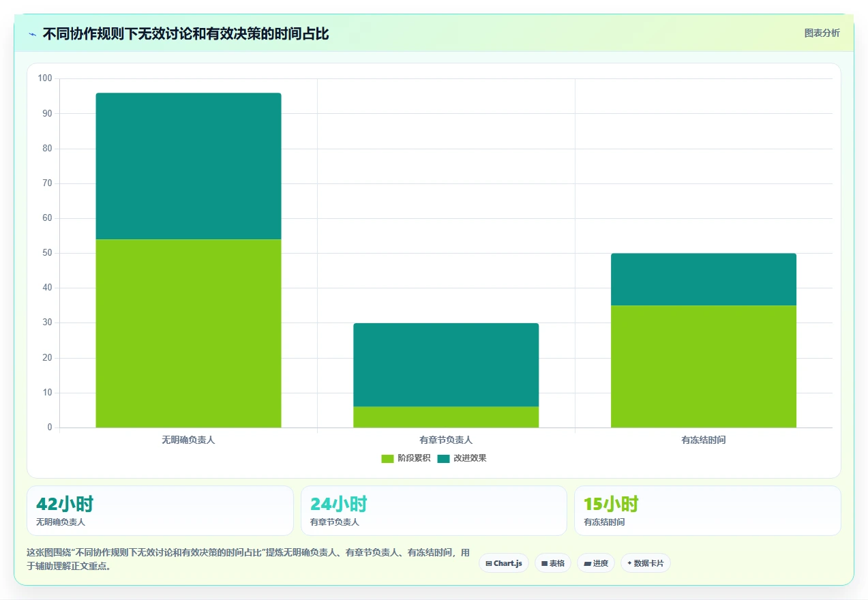Open the 42小时 无明确负责人 data card
This screenshot has width=868, height=600.
click(x=160, y=511)
